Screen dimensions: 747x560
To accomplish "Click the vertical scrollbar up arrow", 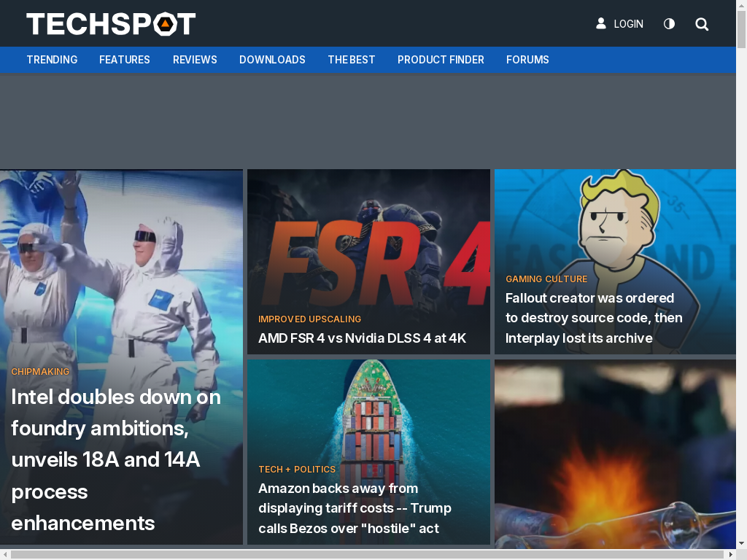I will (x=741, y=4).
